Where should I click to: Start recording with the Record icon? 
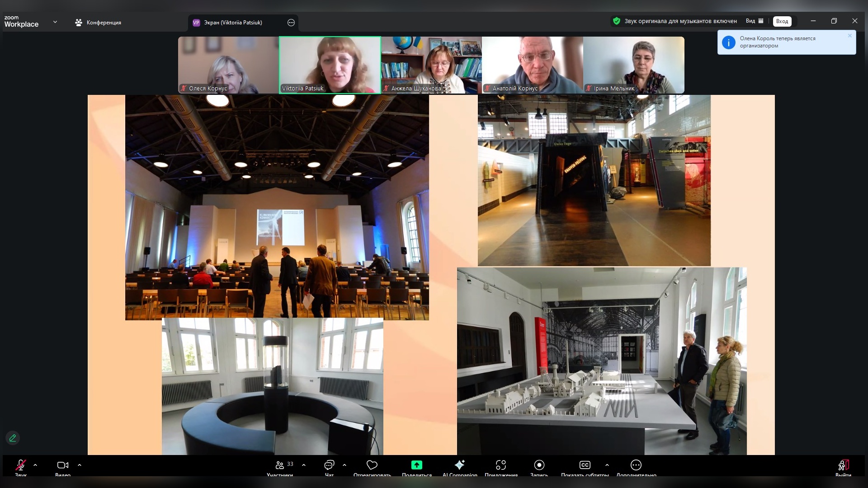point(539,465)
